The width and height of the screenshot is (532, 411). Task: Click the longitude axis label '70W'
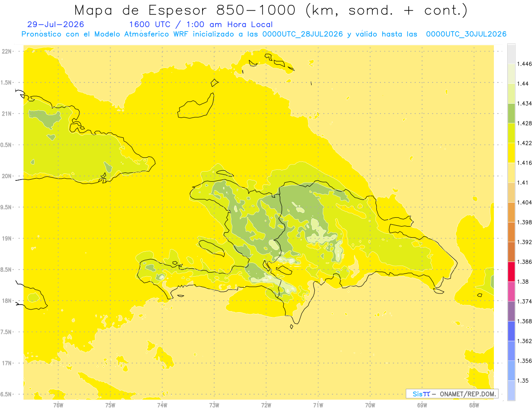(370, 405)
